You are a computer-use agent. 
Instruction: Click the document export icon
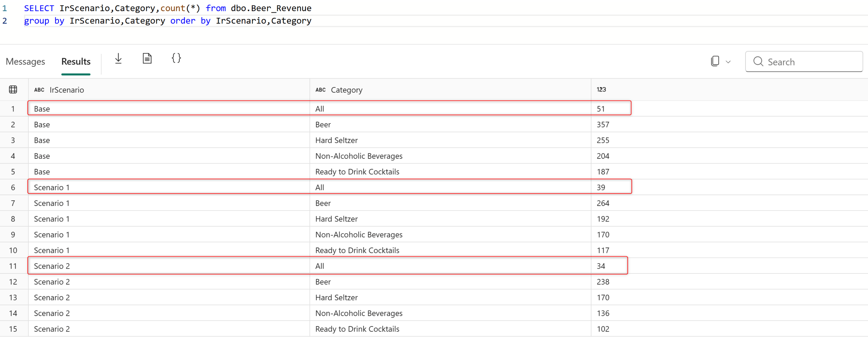(x=147, y=59)
